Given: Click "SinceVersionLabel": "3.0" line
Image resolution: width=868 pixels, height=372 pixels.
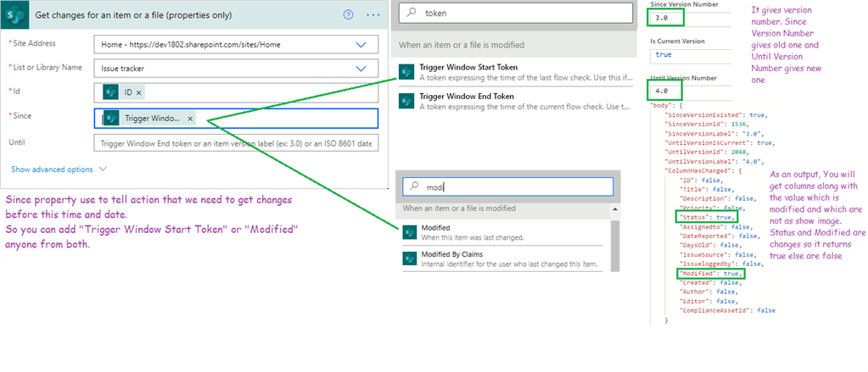Looking at the screenshot, I should pos(714,134).
